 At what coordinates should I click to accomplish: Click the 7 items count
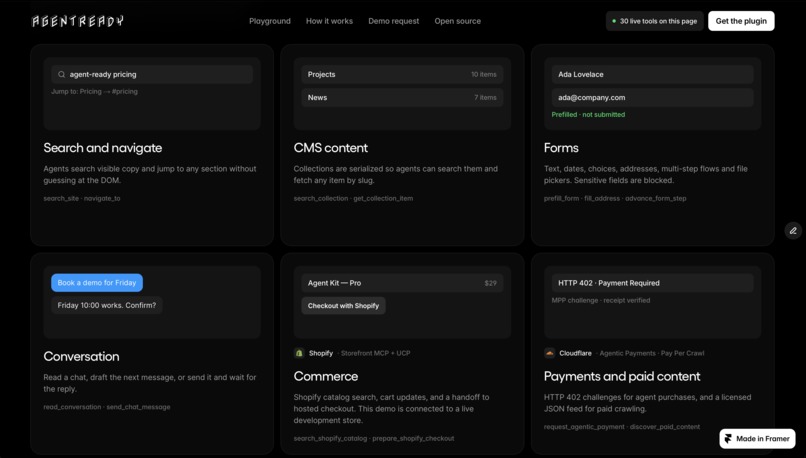tap(485, 98)
